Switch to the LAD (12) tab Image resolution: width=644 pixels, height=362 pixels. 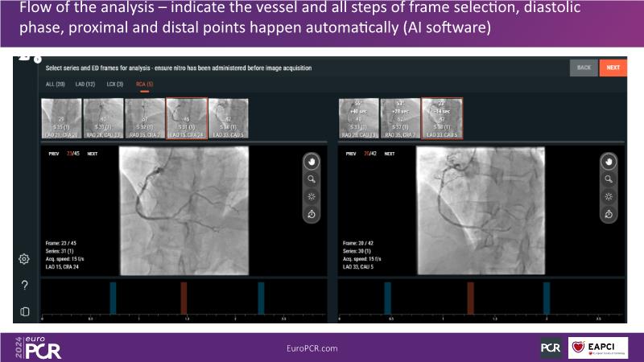click(x=85, y=84)
